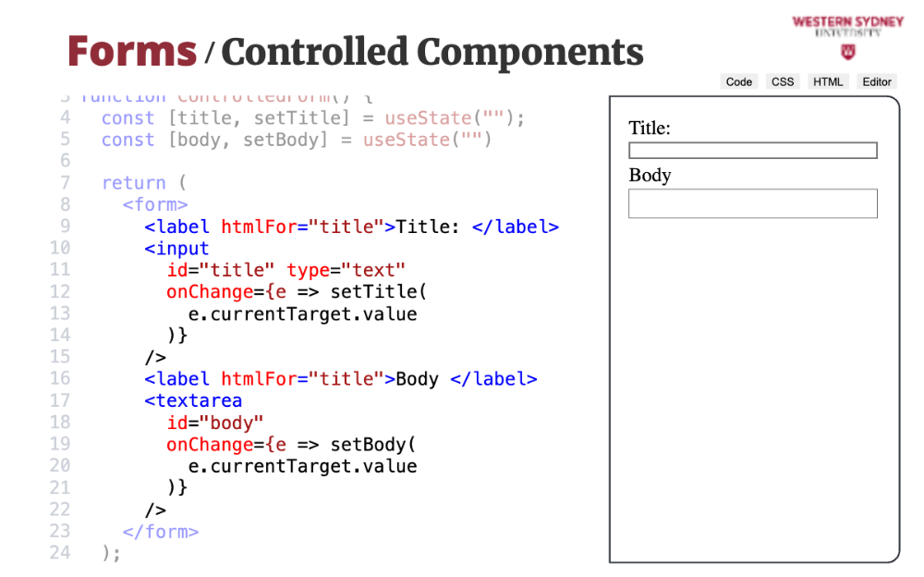Image resolution: width=924 pixels, height=577 pixels.
Task: Click the Western Sydney University shield logo
Action: point(848,52)
